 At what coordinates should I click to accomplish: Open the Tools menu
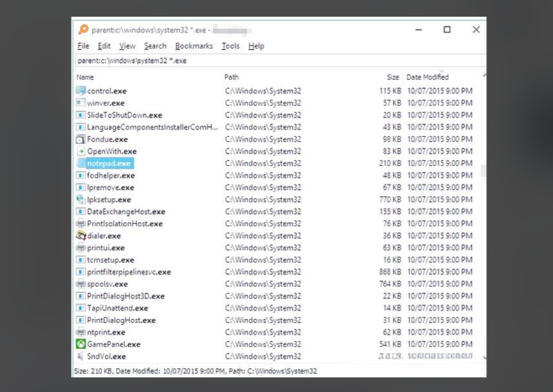point(230,46)
